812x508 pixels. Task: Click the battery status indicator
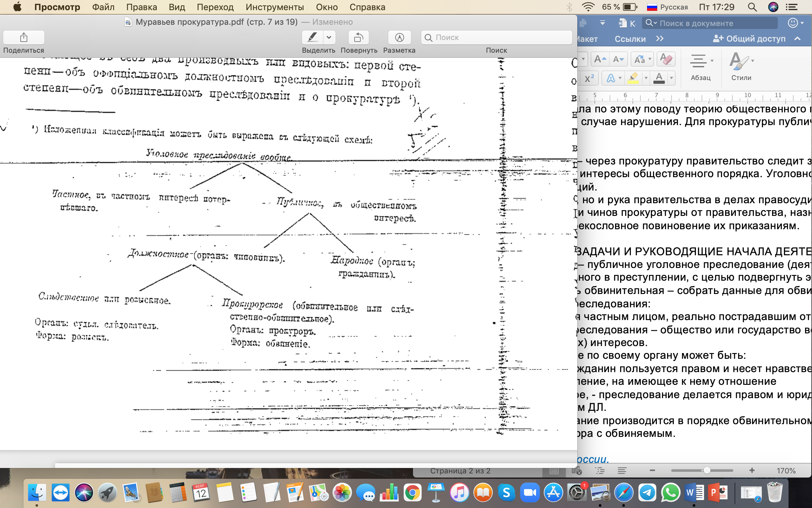click(619, 7)
